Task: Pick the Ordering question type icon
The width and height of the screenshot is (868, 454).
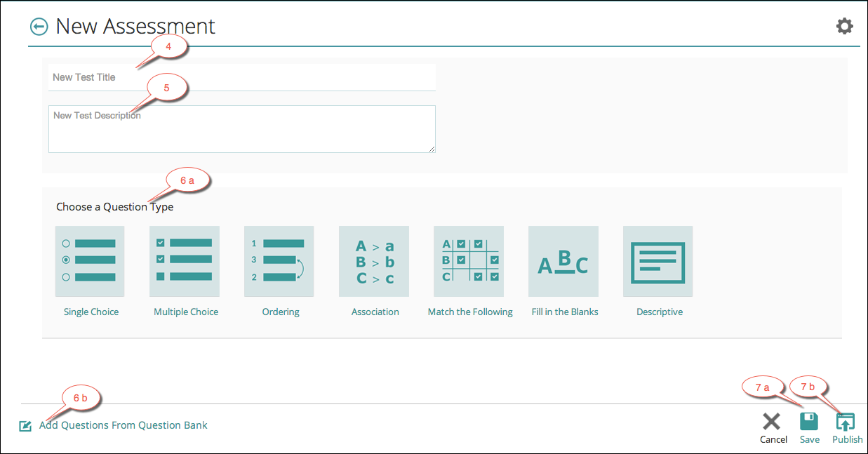Action: click(x=279, y=261)
